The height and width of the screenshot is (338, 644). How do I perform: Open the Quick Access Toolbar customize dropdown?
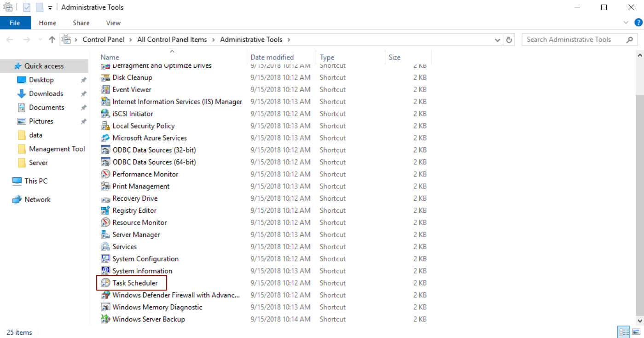click(x=50, y=8)
